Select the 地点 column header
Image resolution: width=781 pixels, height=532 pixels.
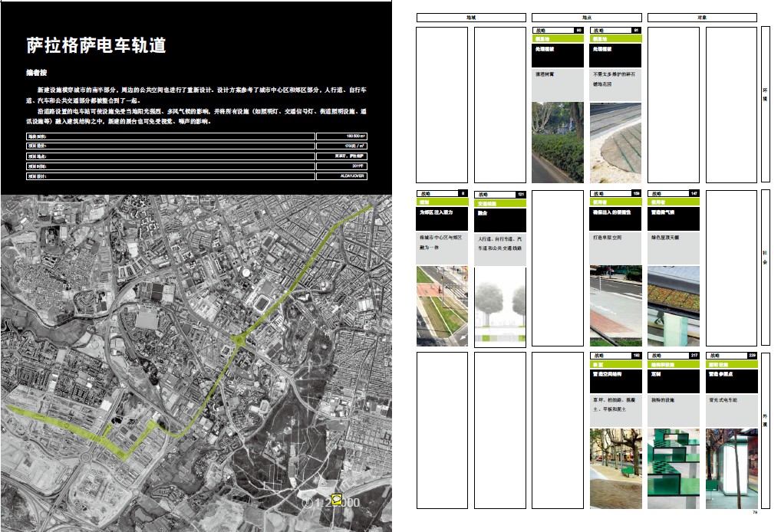(586, 16)
